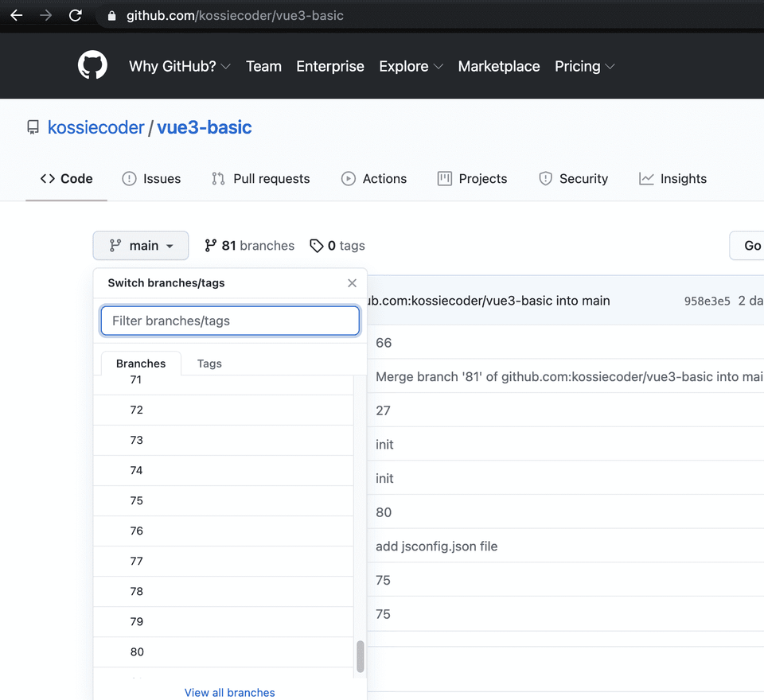764x700 pixels.
Task: Open the Issues tab
Action: [x=151, y=179]
